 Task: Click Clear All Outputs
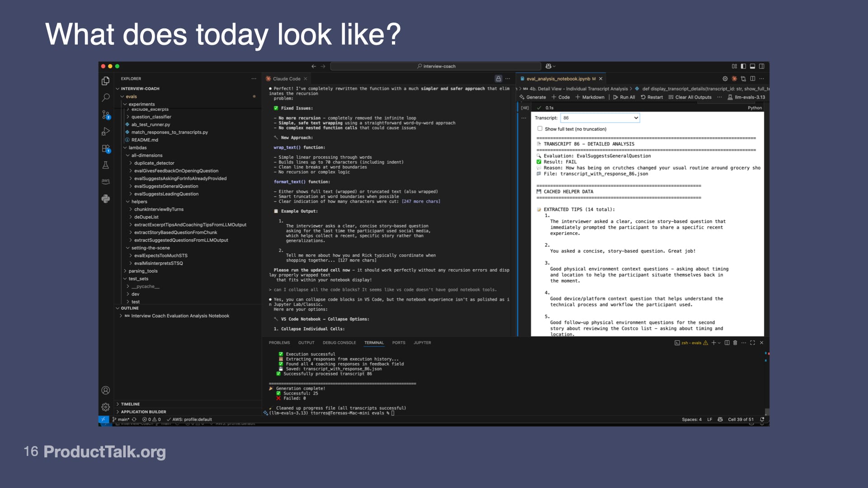point(691,97)
